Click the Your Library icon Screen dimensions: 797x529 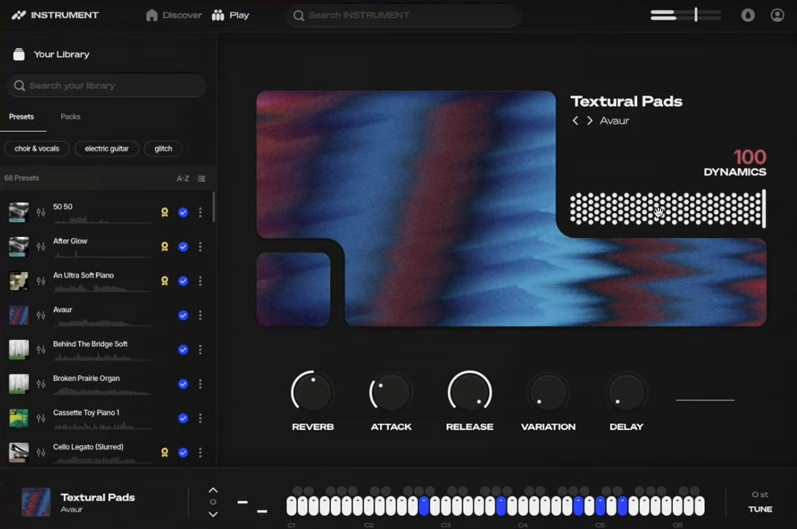click(19, 54)
